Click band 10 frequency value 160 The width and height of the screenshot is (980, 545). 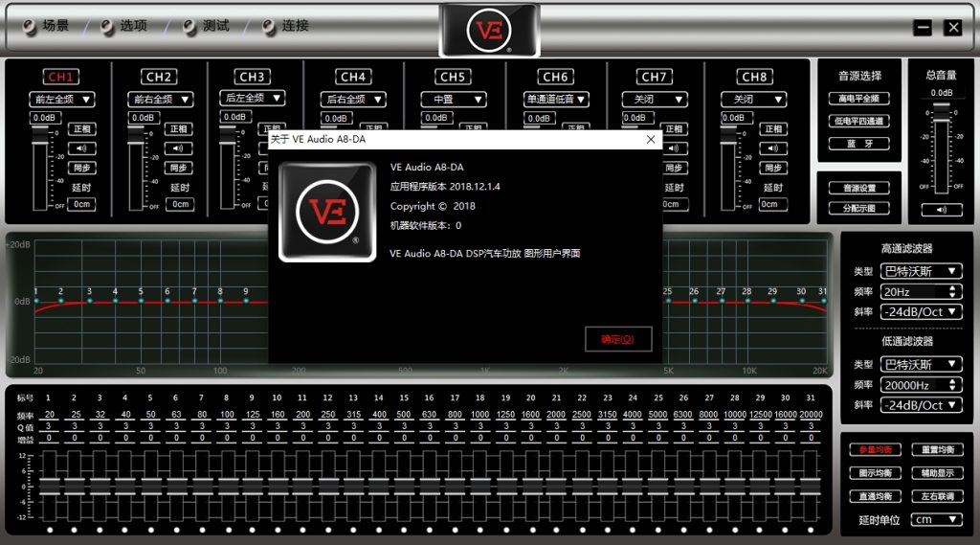click(278, 414)
